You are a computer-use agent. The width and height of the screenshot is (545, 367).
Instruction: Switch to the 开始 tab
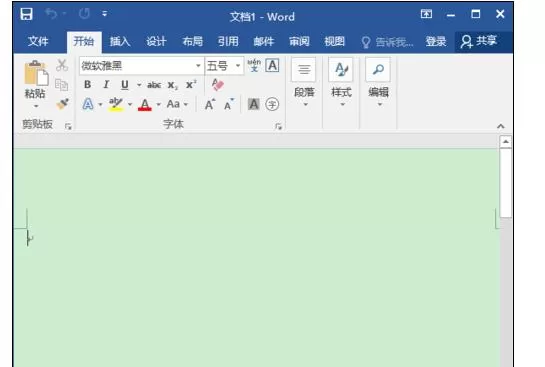point(84,41)
